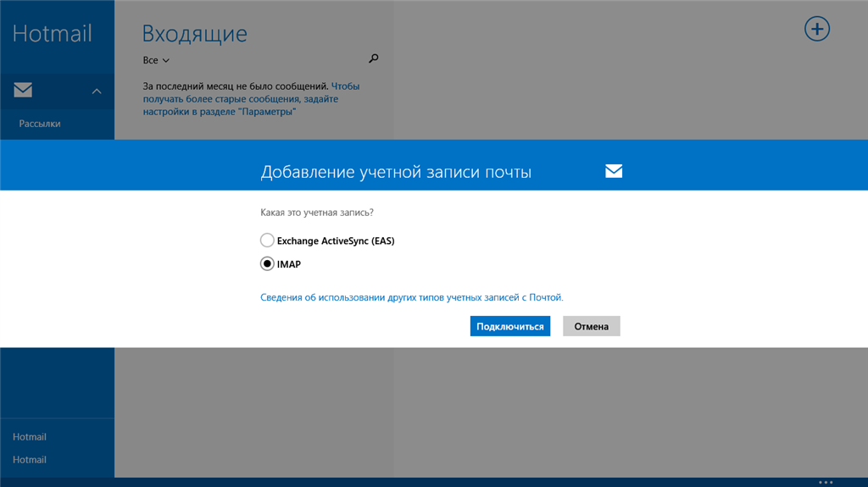The width and height of the screenshot is (868, 487).
Task: Click the 'Какая это учетная запись?' text
Action: point(317,213)
